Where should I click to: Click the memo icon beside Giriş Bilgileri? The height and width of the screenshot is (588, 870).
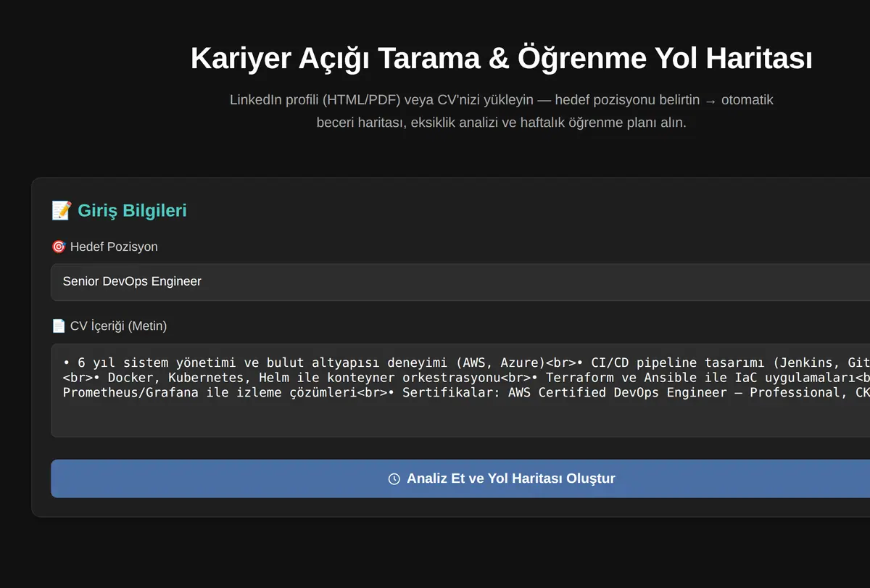(x=62, y=210)
